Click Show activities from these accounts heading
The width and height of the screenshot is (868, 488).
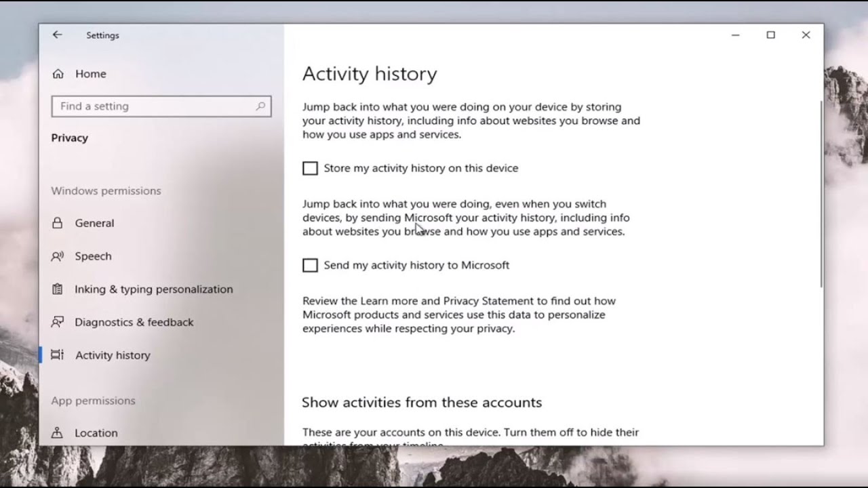[422, 403]
